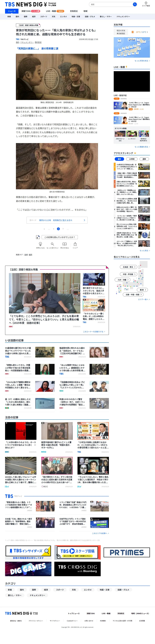The height and width of the screenshot is (644, 155).
Task: Open the ドキュメンタリー category in the sub-navigation
Action: click(123, 16)
